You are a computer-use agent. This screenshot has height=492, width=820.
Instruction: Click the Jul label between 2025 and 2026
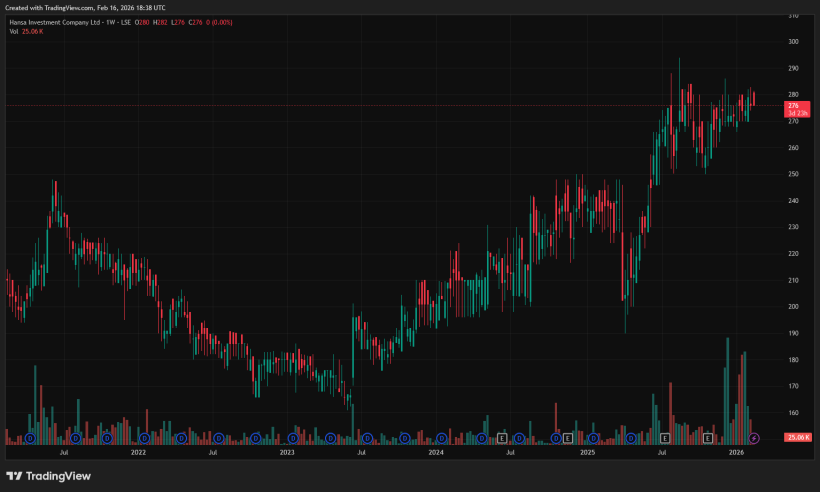coord(662,453)
